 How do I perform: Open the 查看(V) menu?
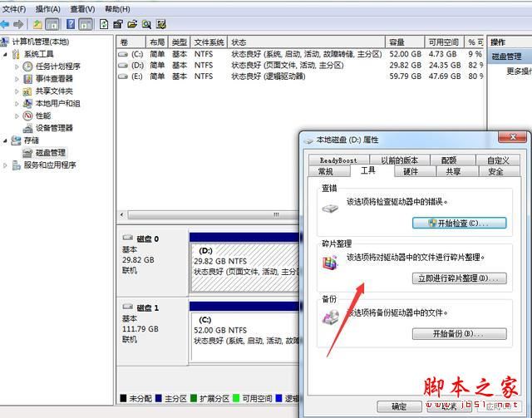[x=82, y=9]
